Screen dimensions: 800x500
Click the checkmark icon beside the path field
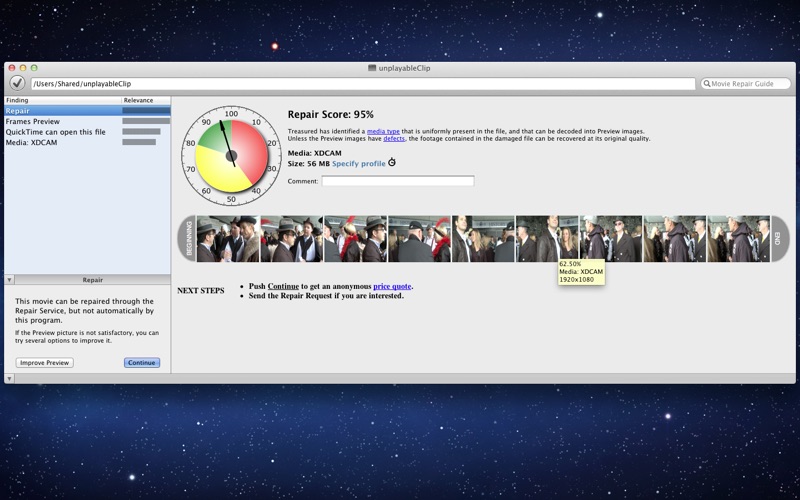17,83
